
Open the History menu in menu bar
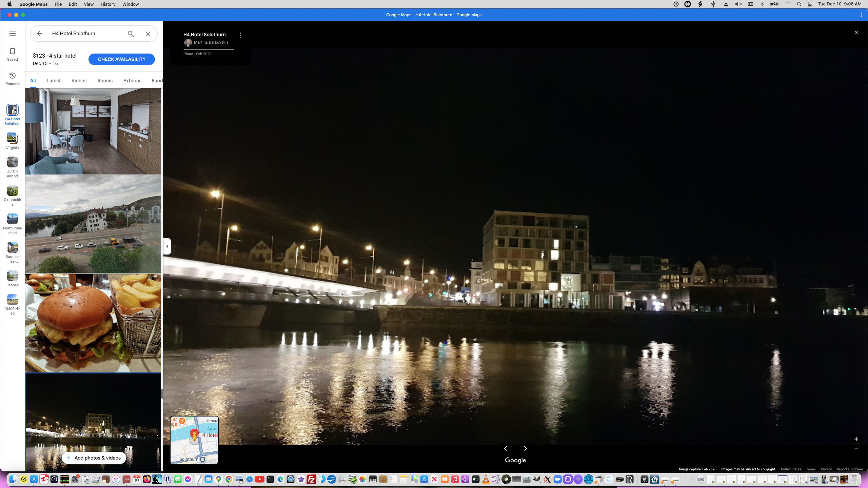click(x=108, y=4)
